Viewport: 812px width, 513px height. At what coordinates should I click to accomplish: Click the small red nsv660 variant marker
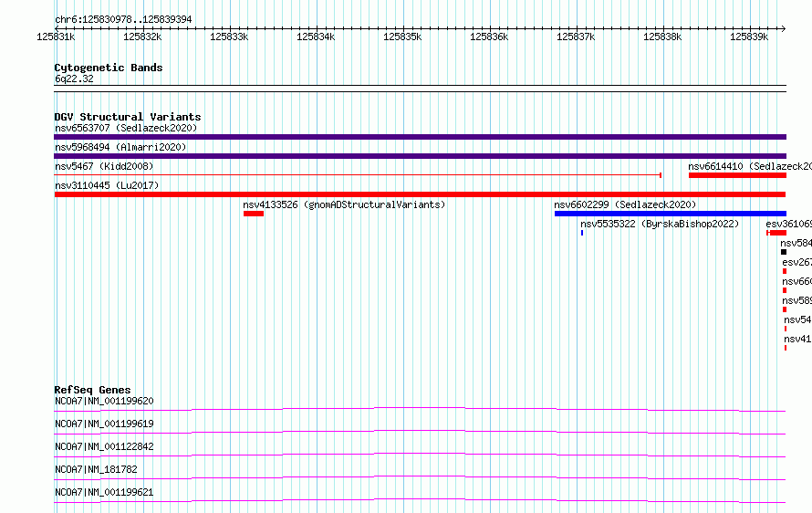point(785,290)
